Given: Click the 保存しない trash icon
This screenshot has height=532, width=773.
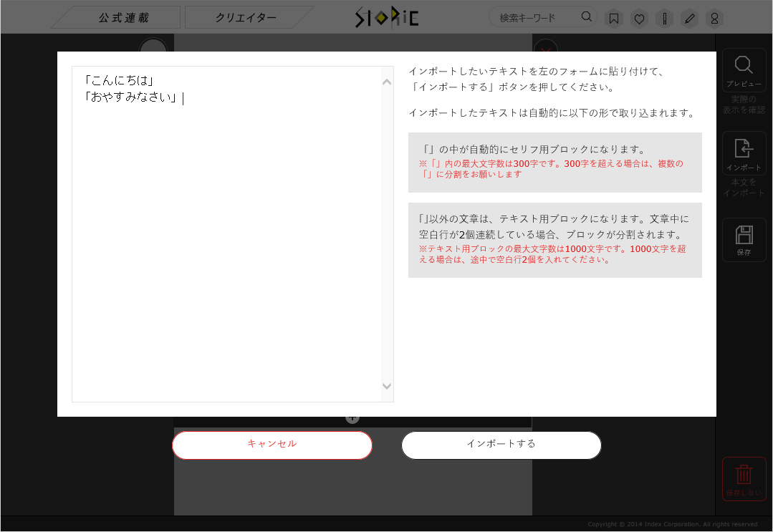Looking at the screenshot, I should [744, 475].
